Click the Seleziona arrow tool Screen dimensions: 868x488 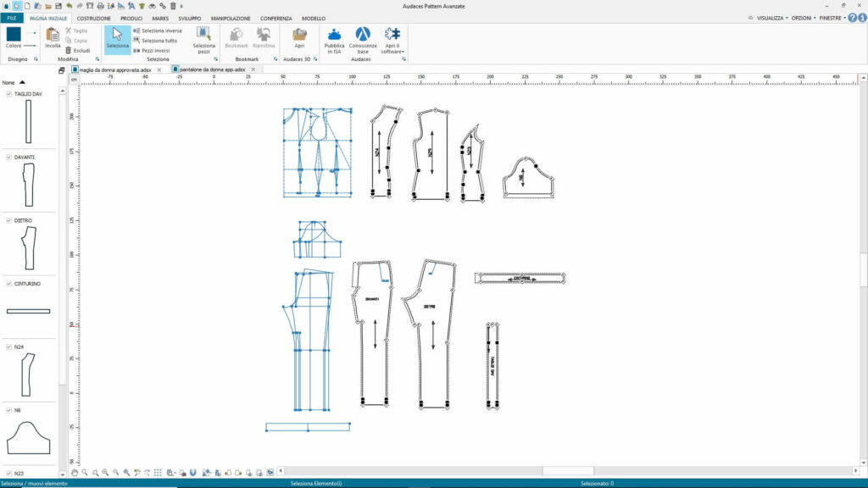tap(117, 39)
